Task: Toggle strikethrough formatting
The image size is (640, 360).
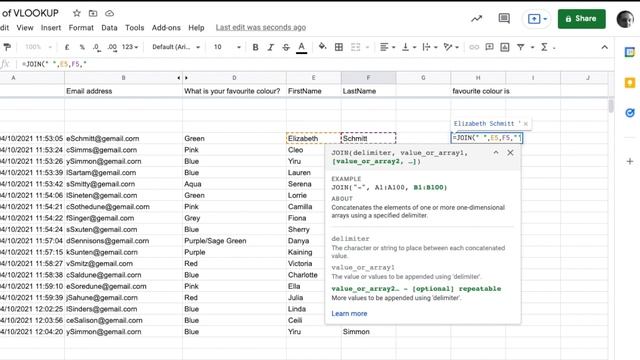Action: [286, 47]
